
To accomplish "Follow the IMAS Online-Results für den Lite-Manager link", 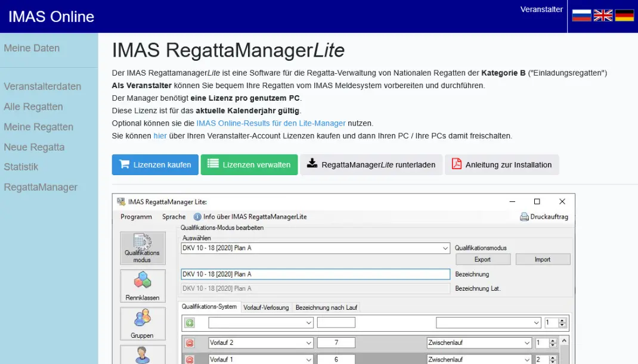I will click(x=271, y=123).
